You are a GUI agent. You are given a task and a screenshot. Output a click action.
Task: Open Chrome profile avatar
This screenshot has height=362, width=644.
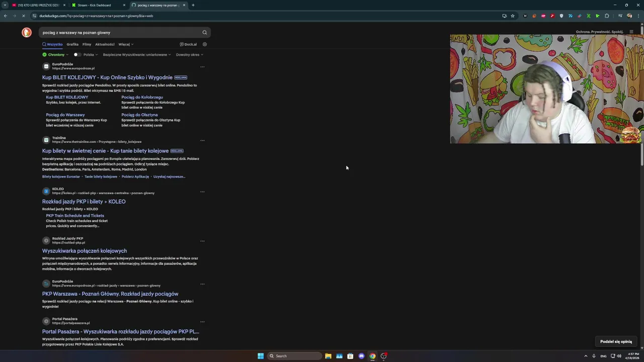[x=629, y=16]
